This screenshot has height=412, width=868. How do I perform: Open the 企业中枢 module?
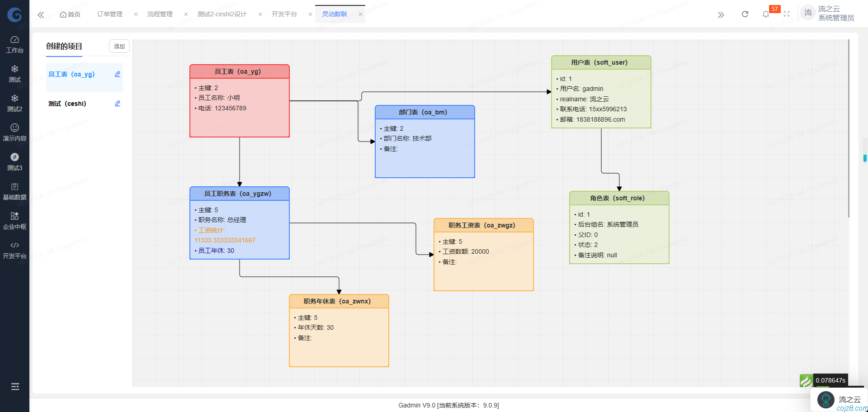(x=14, y=220)
